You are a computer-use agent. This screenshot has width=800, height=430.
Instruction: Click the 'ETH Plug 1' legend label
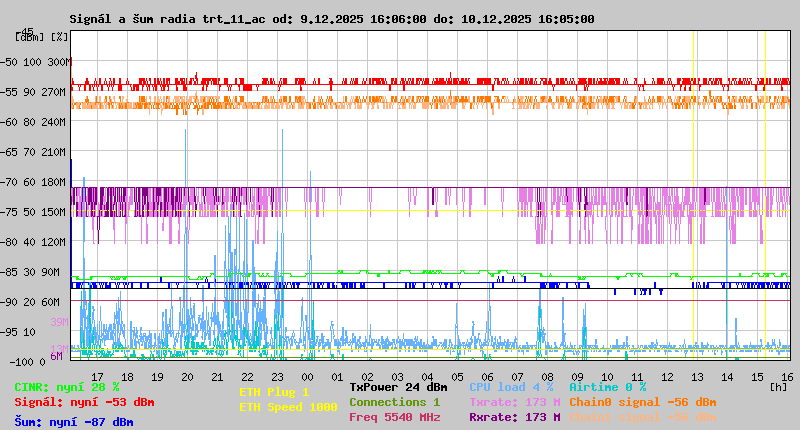click(274, 392)
